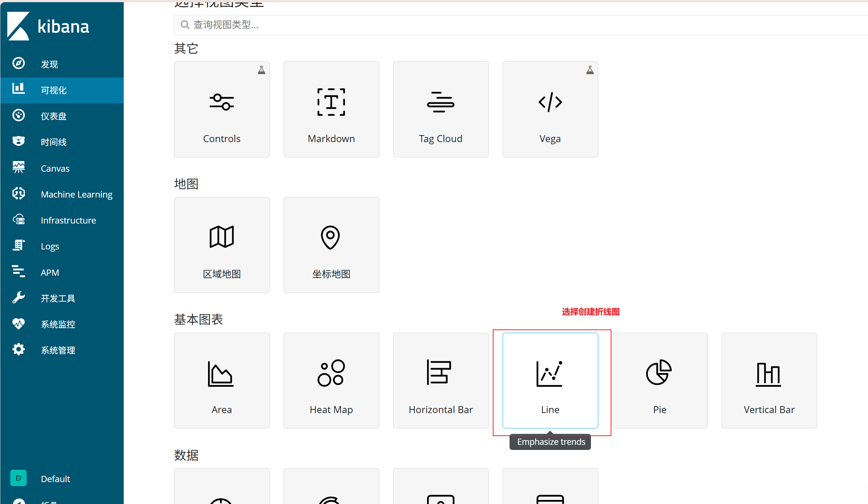
Task: Click the Kibana logo
Action: click(x=48, y=26)
